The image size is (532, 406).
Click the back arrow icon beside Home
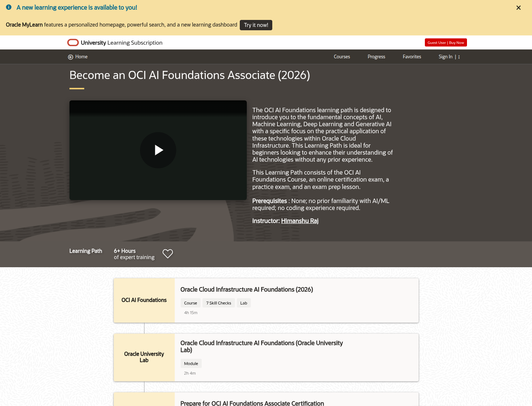(71, 57)
